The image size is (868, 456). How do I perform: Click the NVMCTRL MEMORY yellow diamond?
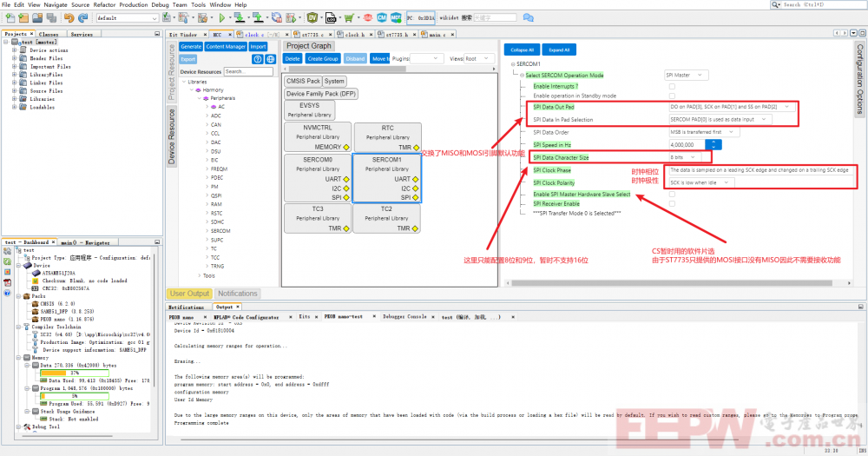(x=346, y=147)
